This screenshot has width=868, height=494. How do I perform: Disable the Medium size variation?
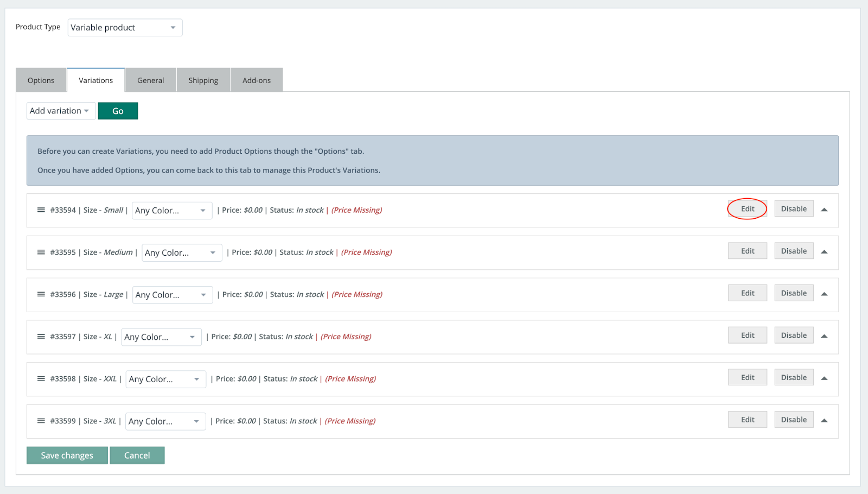793,251
